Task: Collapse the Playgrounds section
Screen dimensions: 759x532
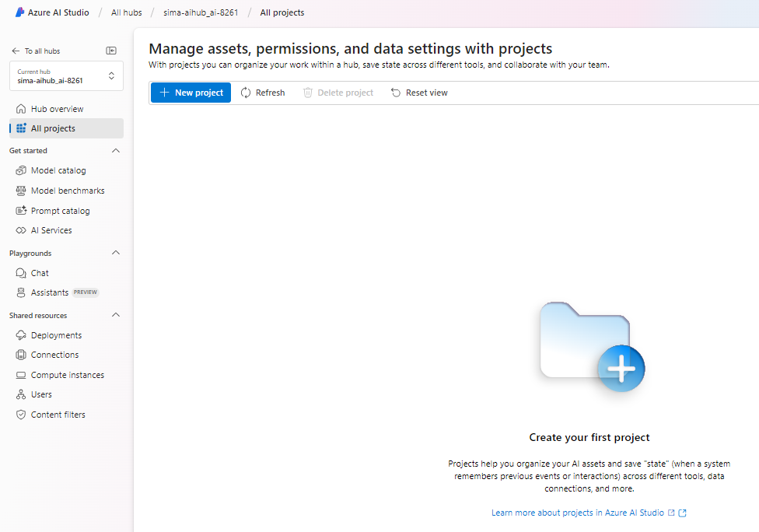Action: [x=116, y=253]
